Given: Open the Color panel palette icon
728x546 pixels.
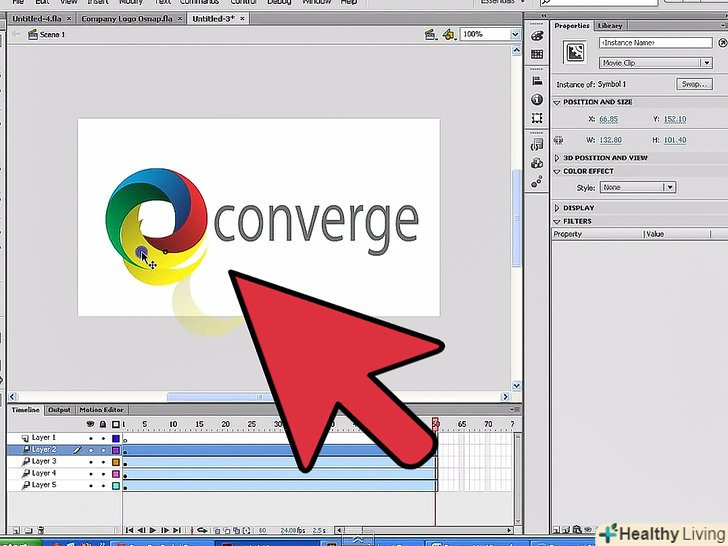Looking at the screenshot, I should [537, 36].
